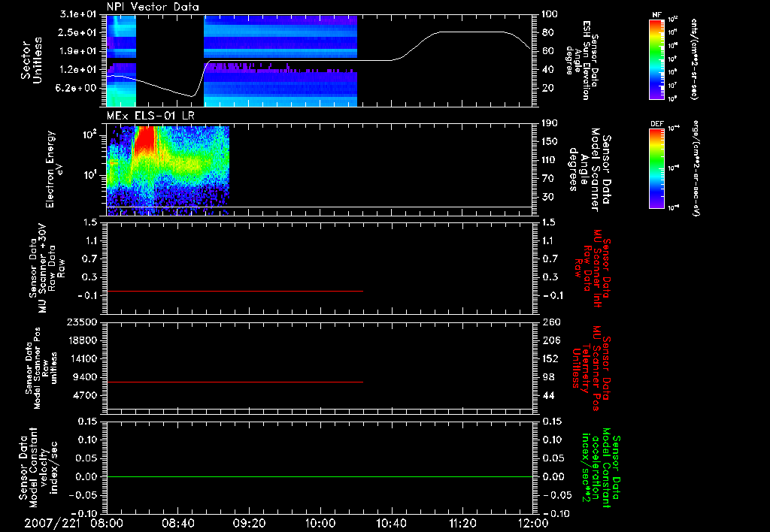This screenshot has height=532, width=770.
Task: Click the "MU Scanner +30V Raw Data" axis label
Action: point(47,268)
